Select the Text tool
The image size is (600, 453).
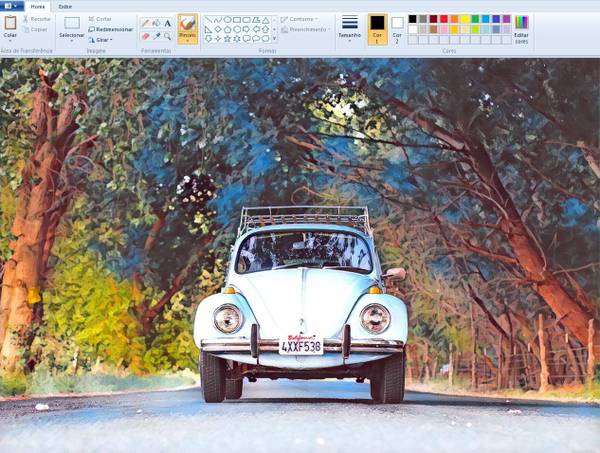coord(167,23)
